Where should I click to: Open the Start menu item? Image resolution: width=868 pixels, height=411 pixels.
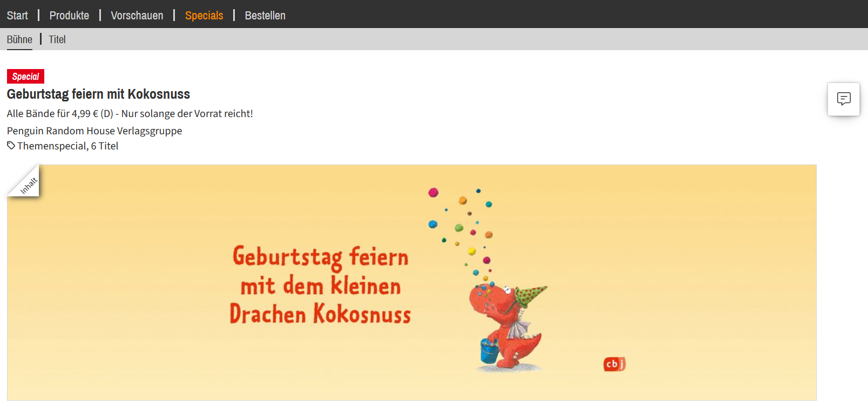point(17,16)
